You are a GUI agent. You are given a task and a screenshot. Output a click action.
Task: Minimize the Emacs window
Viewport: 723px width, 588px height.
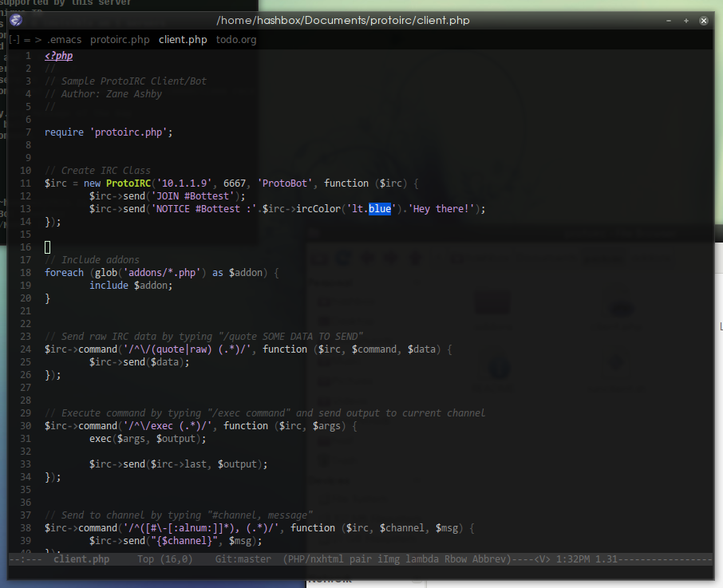669,21
